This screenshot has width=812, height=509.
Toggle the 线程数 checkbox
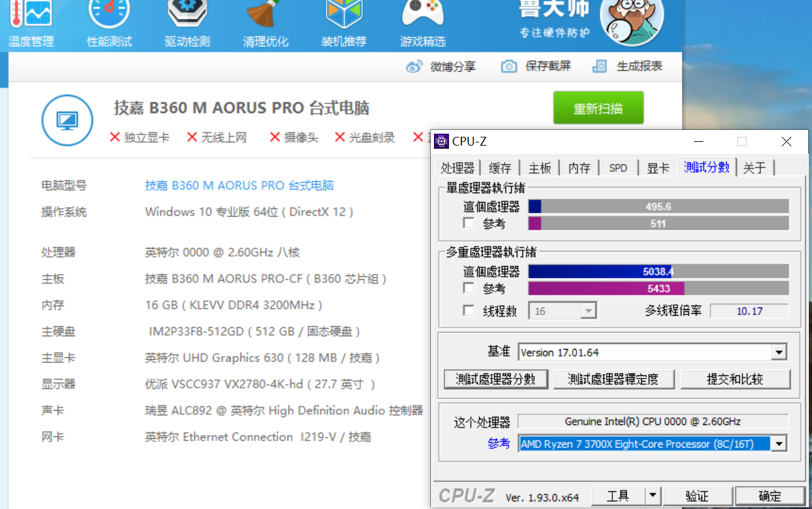468,311
